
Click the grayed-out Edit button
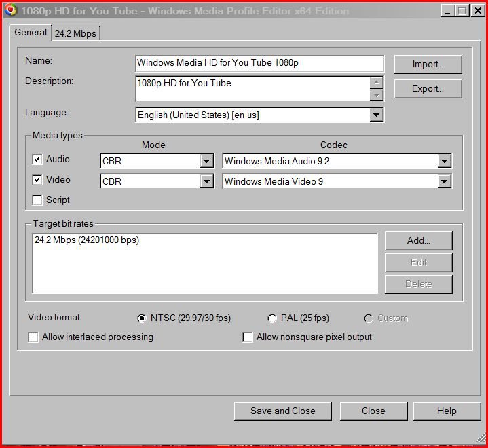419,263
